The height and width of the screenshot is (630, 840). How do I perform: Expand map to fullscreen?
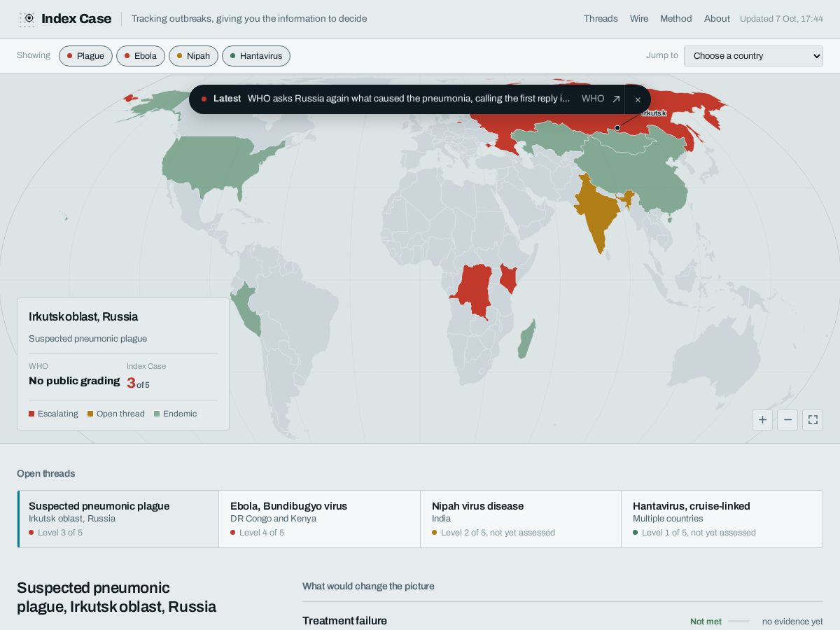click(x=813, y=420)
